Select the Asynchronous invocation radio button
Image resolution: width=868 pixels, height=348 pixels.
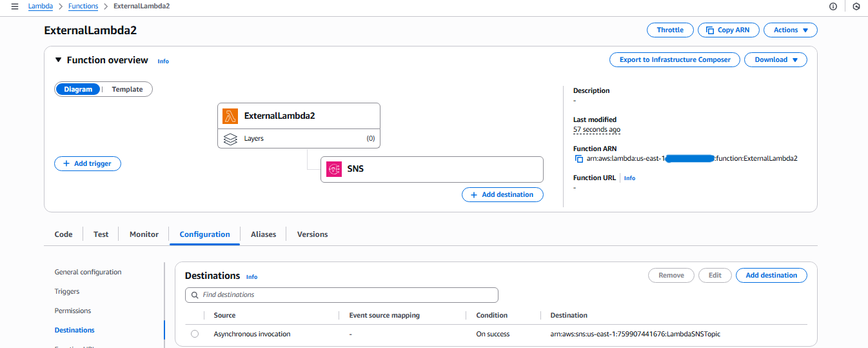[x=195, y=334]
